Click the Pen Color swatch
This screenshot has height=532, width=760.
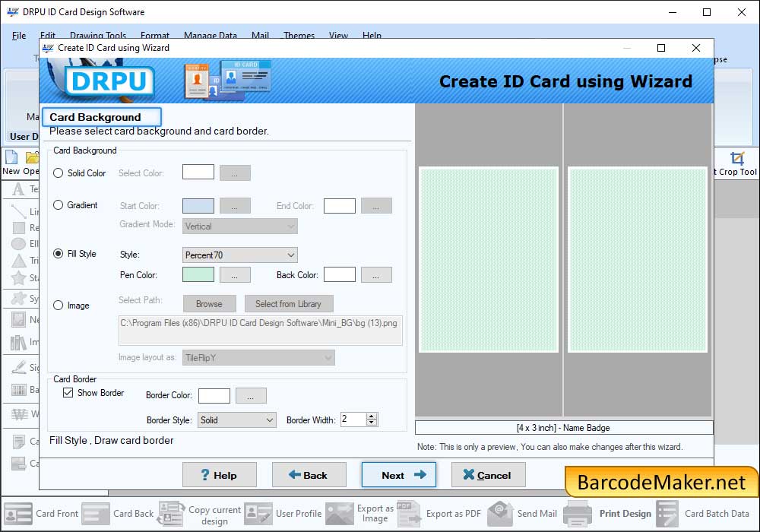(x=198, y=274)
